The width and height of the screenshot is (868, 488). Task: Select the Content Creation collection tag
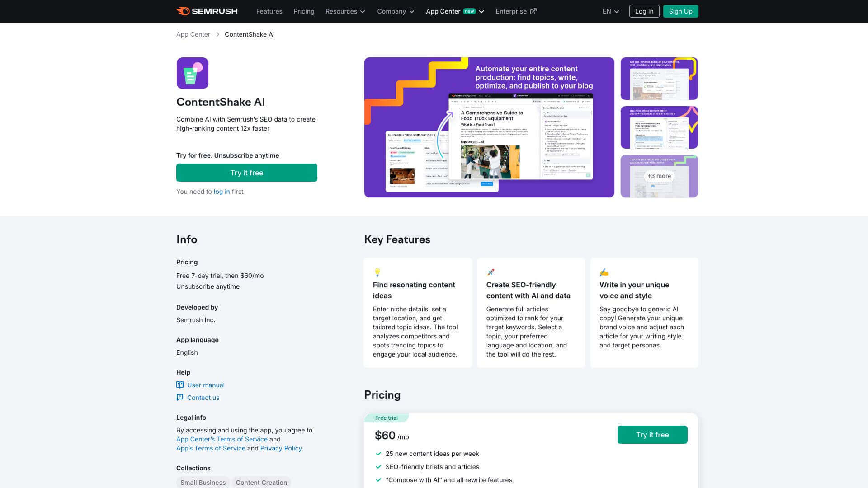(x=261, y=483)
